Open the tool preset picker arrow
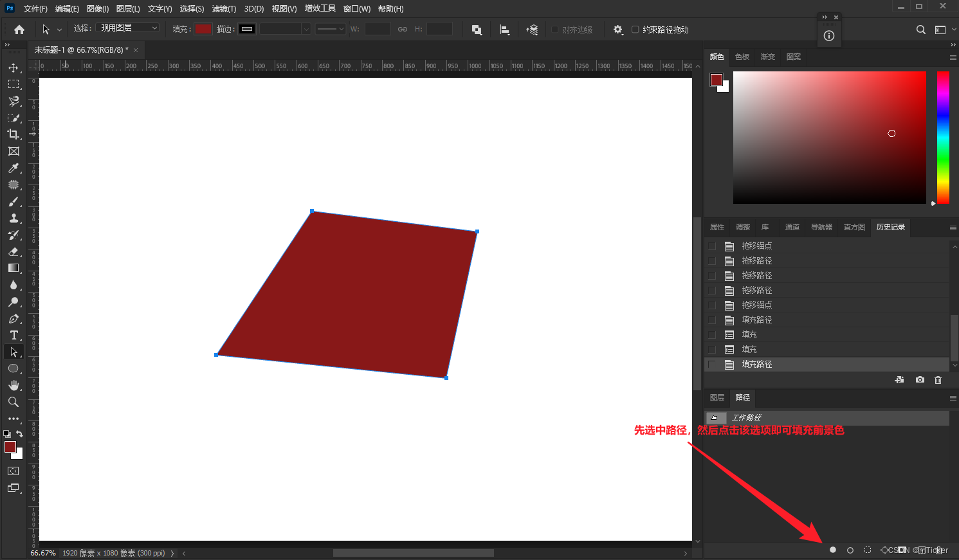Image resolution: width=959 pixels, height=560 pixels. pos(59,30)
